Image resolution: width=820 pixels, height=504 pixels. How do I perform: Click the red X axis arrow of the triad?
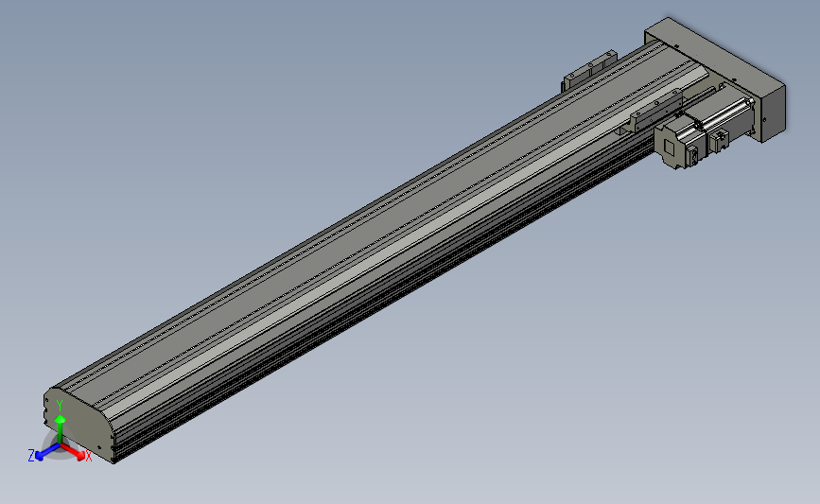point(75,452)
